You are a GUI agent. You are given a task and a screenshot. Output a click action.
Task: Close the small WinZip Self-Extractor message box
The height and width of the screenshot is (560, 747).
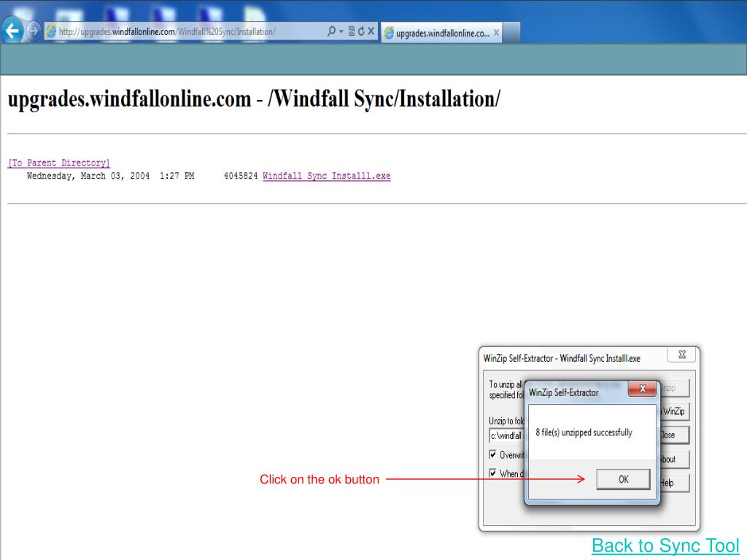click(642, 389)
